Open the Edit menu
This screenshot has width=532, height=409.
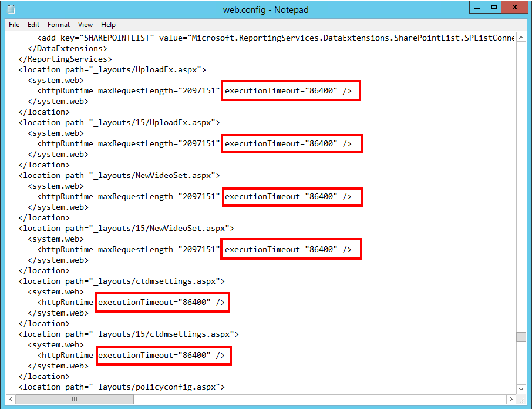(x=33, y=25)
